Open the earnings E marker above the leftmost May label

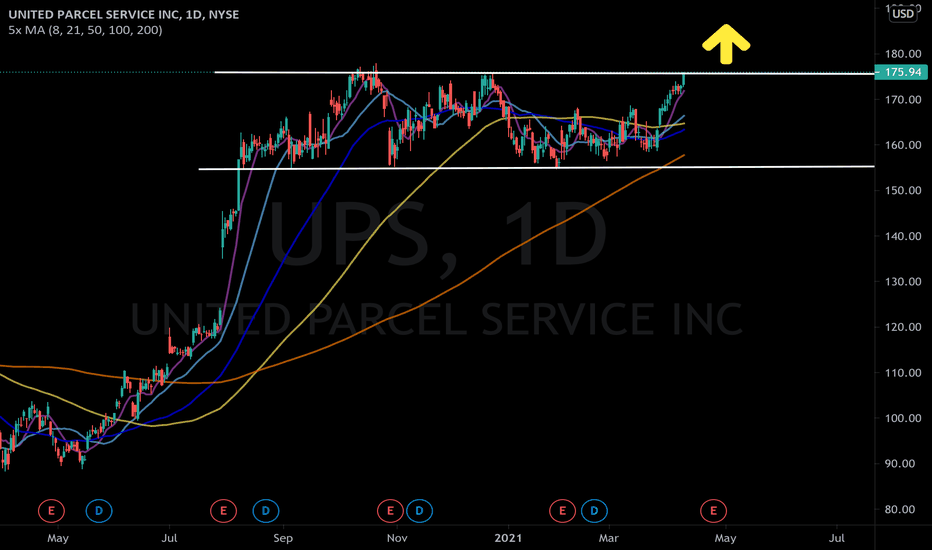[x=51, y=510]
